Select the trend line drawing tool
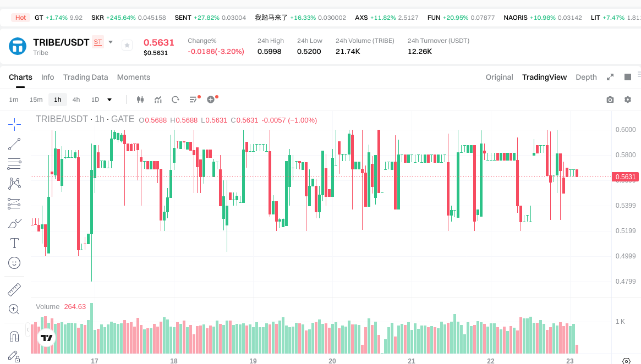The image size is (641, 364). 14,144
